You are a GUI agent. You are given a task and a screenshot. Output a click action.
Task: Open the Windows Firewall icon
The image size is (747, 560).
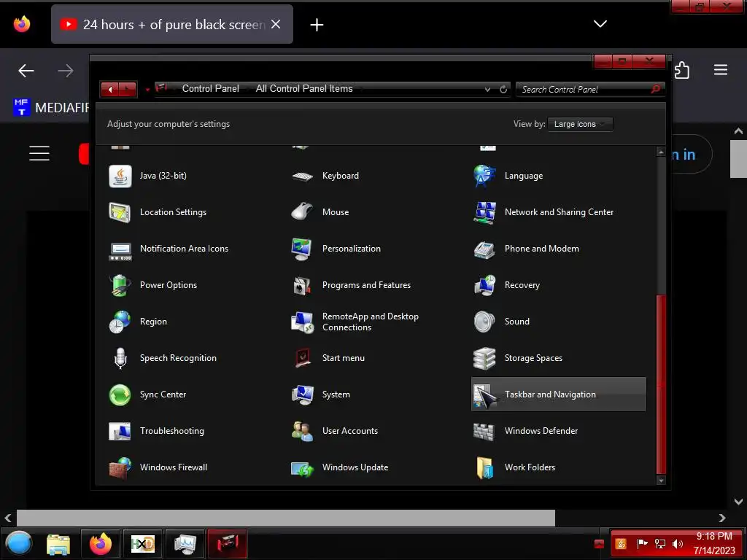120,467
